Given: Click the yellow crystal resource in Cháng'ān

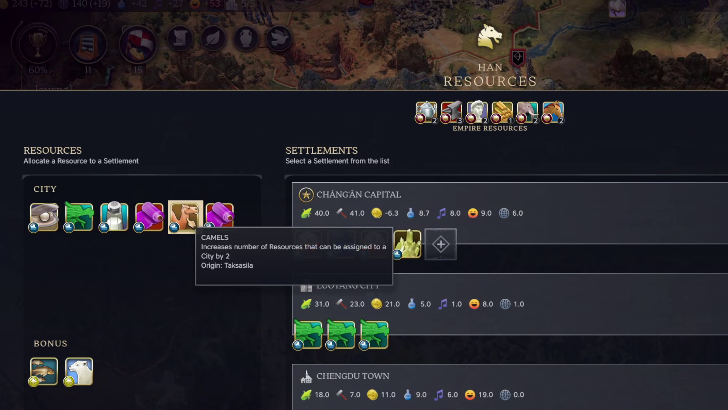Looking at the screenshot, I should (x=407, y=244).
